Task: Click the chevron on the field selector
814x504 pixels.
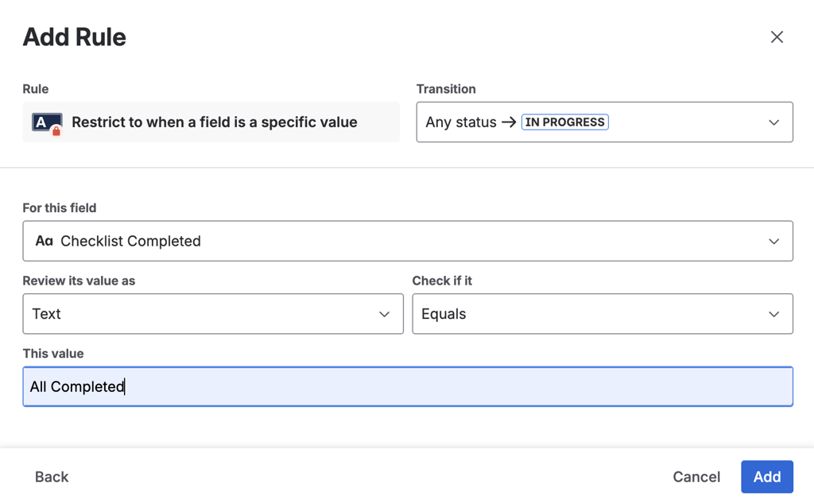Action: coord(773,240)
